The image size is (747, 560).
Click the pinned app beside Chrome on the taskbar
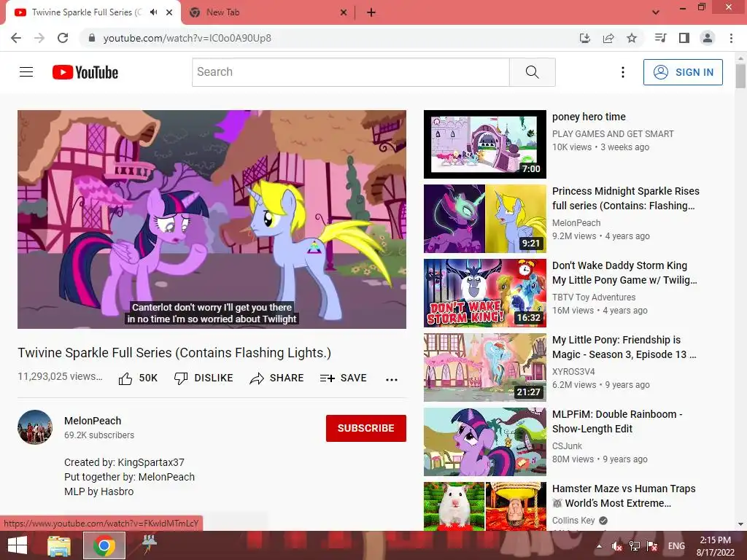click(x=149, y=545)
